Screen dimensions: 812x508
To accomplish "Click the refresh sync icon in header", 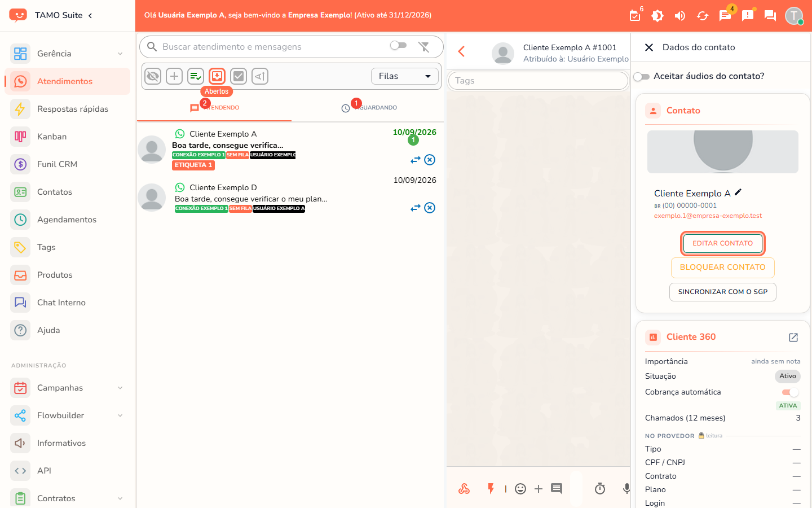I will 703,16.
